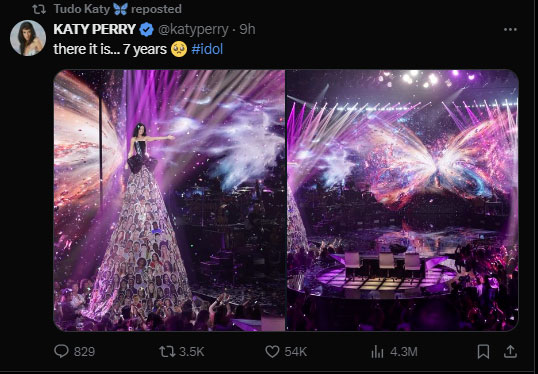Open the three-dot more options menu
This screenshot has height=374, width=538.
click(510, 30)
